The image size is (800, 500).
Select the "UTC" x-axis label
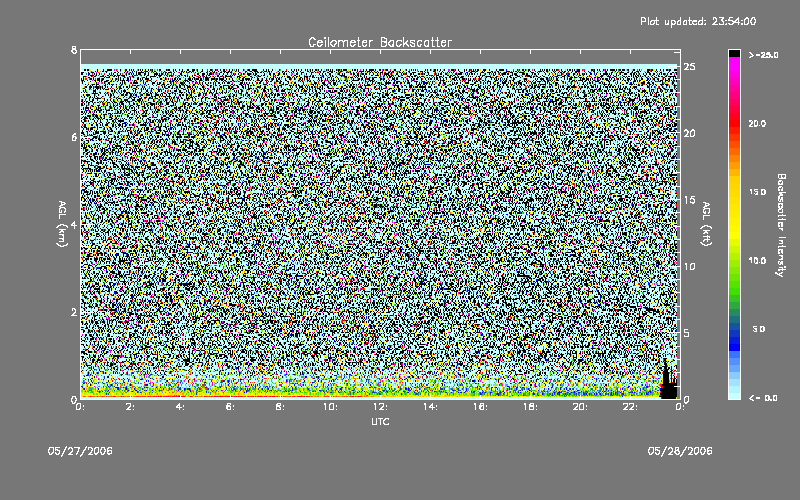tap(380, 422)
